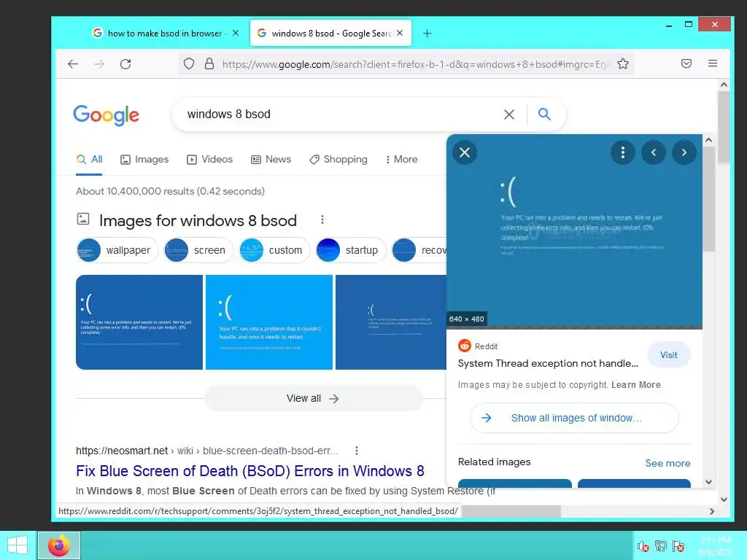Switch to News results
747x560 pixels.
[x=271, y=160]
